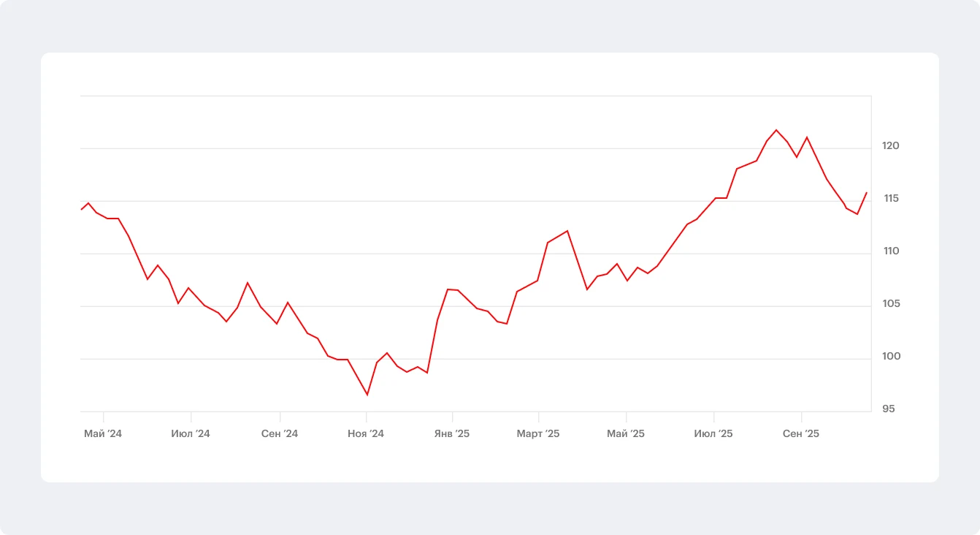Select the 105 value on the y-axis

891,304
